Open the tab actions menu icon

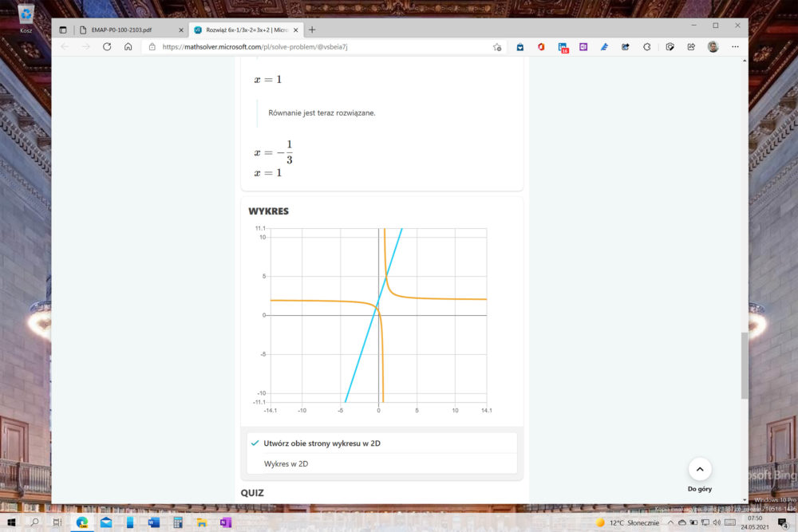(63, 30)
